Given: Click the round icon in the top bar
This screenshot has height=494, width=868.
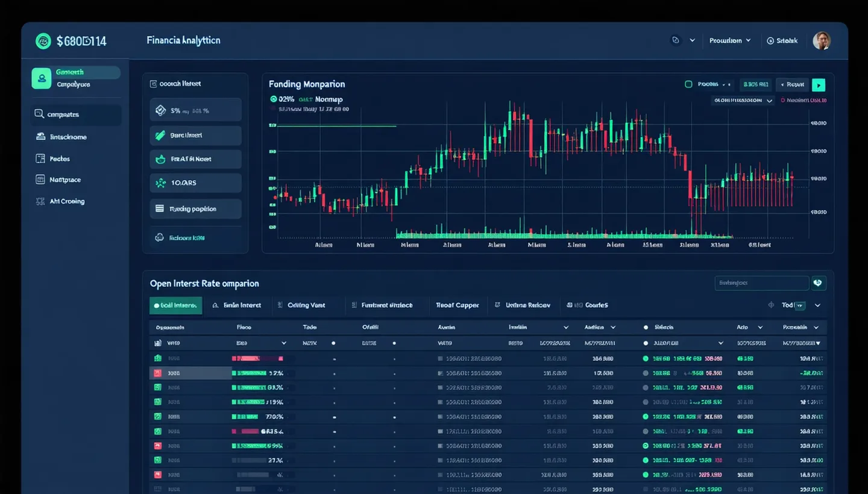Looking at the screenshot, I should (x=676, y=40).
